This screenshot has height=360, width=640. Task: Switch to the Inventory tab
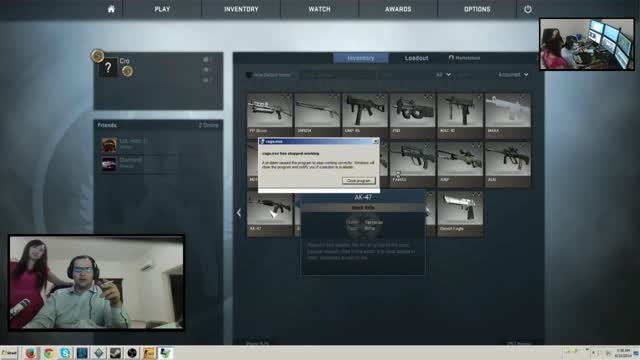tap(361, 58)
